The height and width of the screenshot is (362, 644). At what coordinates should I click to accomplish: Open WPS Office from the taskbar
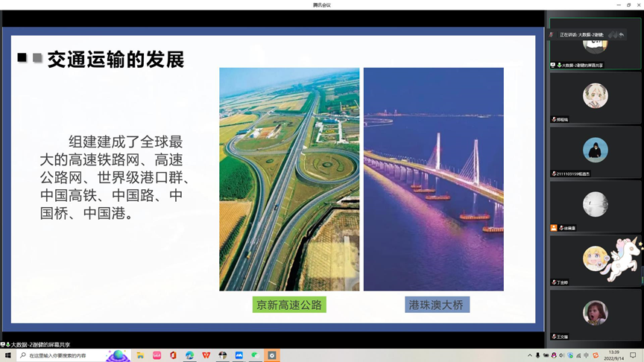point(206,356)
